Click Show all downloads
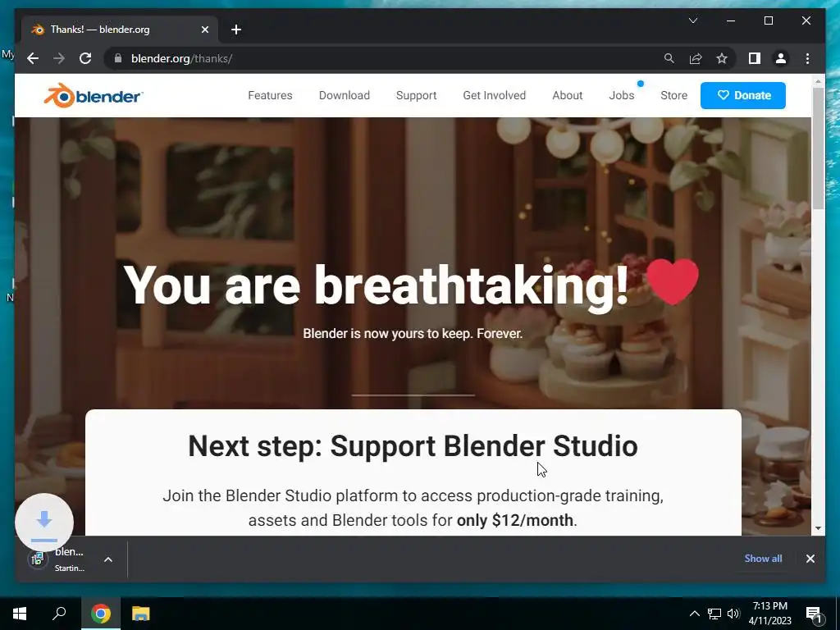Image resolution: width=840 pixels, height=630 pixels. [x=763, y=559]
